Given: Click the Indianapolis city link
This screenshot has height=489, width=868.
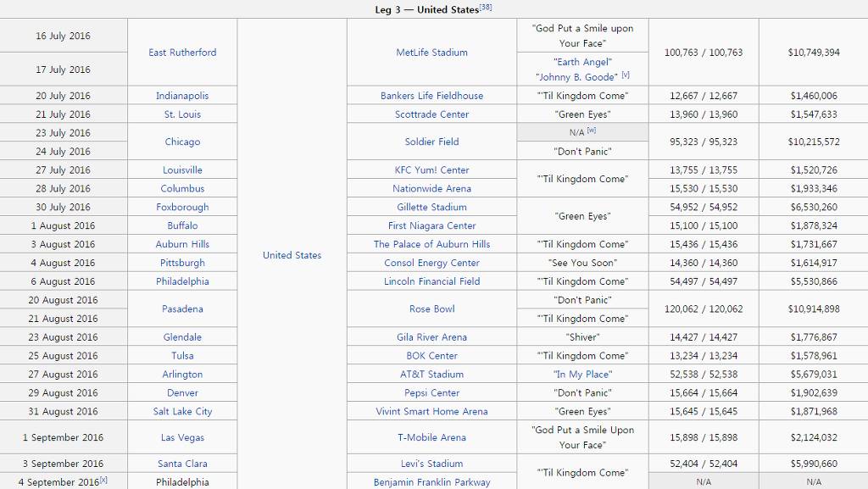Looking at the screenshot, I should [x=182, y=96].
